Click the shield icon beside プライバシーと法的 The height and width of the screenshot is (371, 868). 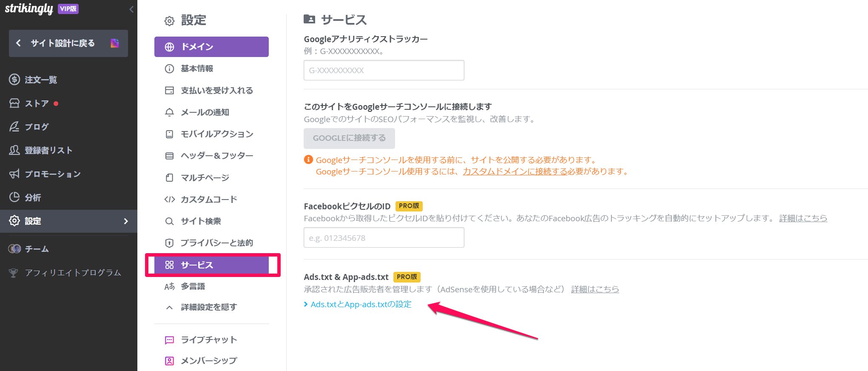pyautogui.click(x=169, y=243)
